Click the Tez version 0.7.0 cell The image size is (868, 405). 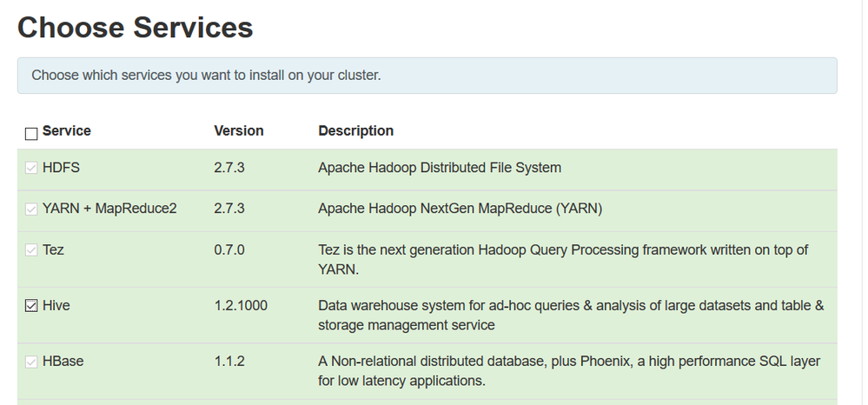click(229, 250)
